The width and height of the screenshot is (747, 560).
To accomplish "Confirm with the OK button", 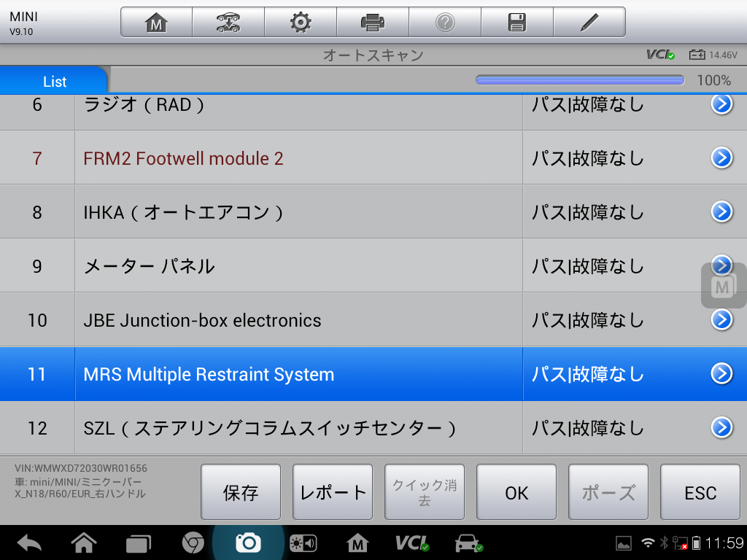I will click(516, 492).
